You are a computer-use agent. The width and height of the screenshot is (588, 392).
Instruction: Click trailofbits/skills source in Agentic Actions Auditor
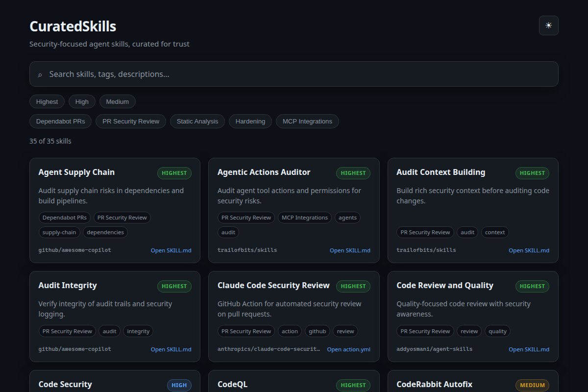coord(247,250)
